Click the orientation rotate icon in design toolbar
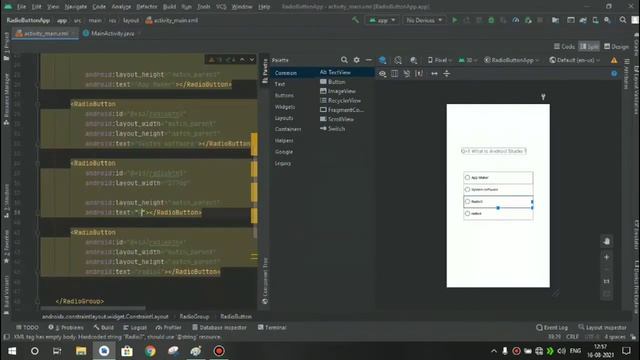640x360 pixels. pos(398,60)
